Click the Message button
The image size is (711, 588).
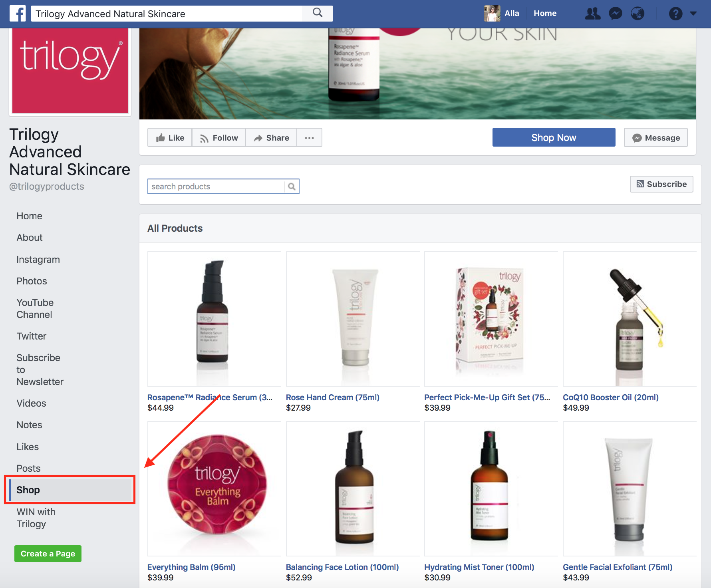click(x=656, y=138)
